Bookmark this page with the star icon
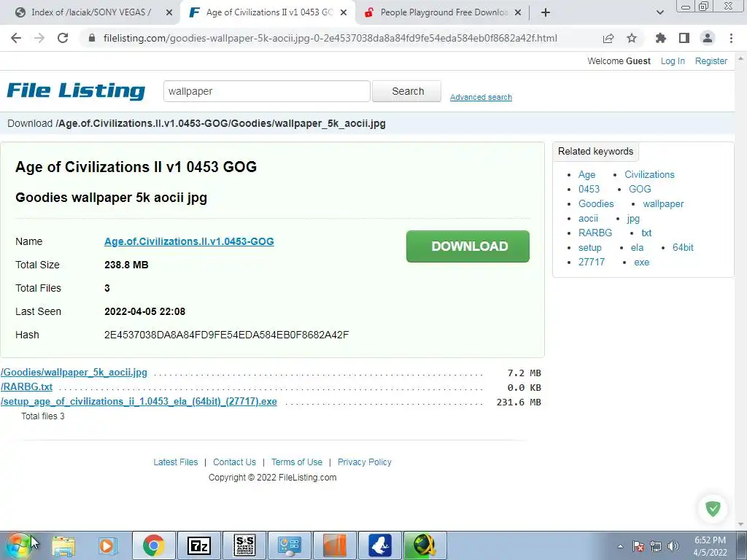The width and height of the screenshot is (747, 560). coord(632,38)
